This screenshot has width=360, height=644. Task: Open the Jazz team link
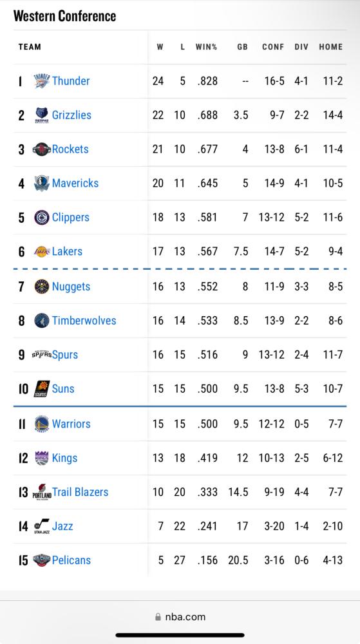pos(62,526)
